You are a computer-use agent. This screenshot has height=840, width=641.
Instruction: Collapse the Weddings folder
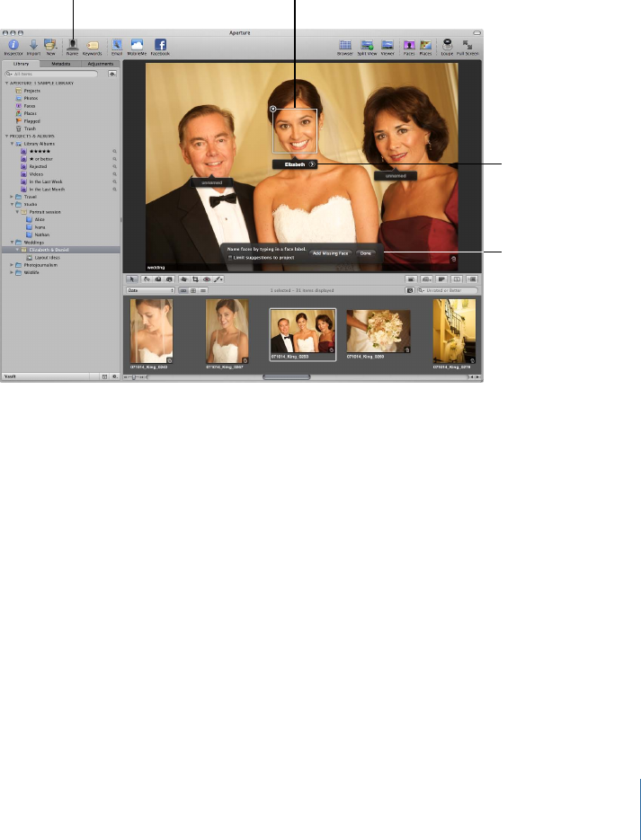click(x=13, y=243)
